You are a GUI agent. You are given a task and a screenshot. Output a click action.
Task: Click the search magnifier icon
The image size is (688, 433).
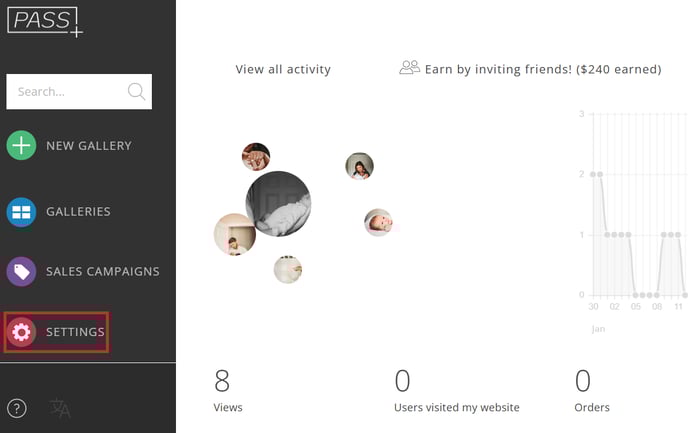tap(136, 92)
